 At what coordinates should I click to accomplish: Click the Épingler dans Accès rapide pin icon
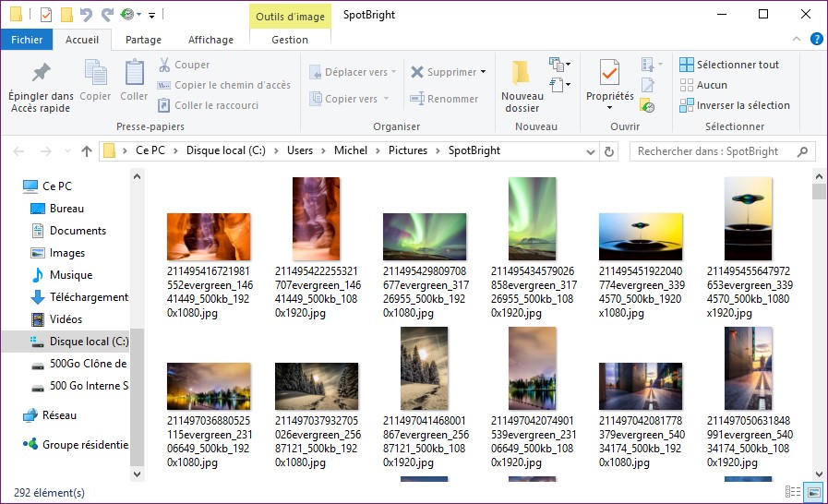(41, 73)
